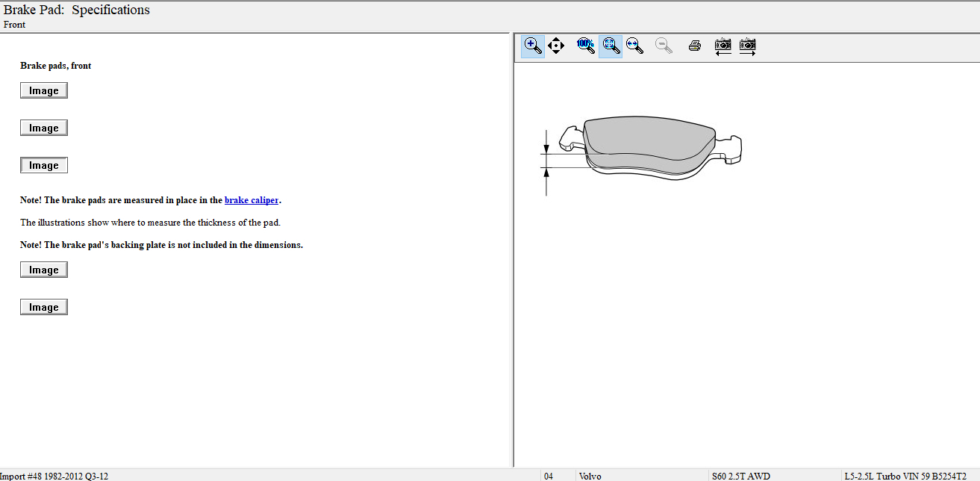Select the zoom in magnifier tool

[532, 46]
